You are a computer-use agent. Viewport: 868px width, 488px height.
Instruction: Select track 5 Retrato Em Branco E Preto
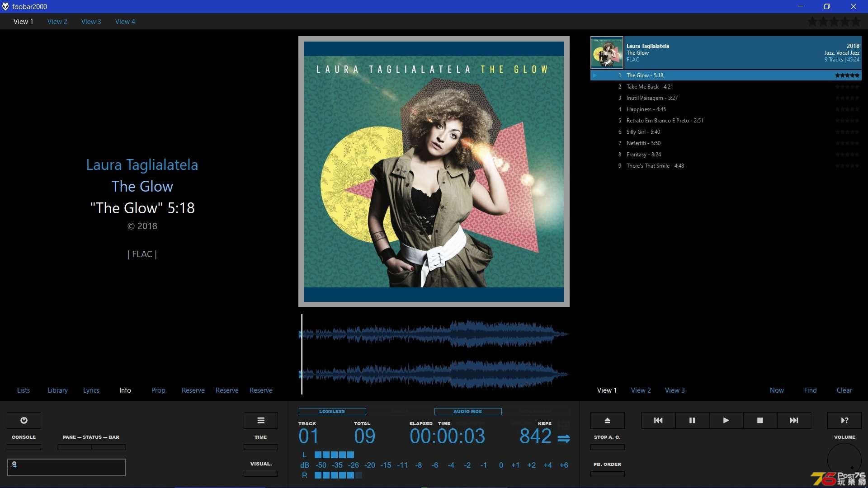click(726, 121)
